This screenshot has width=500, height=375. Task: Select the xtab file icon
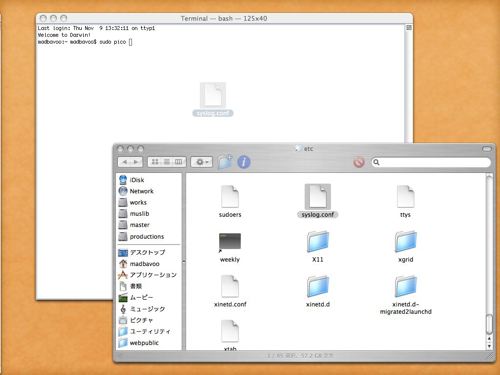(230, 331)
